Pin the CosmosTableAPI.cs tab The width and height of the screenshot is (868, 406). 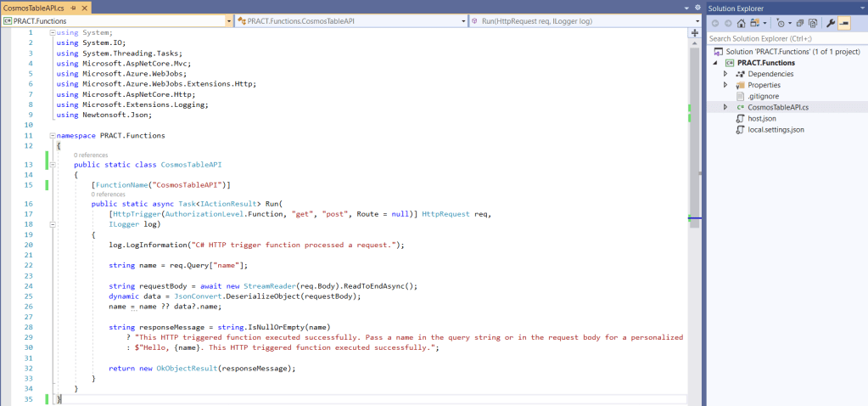72,8
